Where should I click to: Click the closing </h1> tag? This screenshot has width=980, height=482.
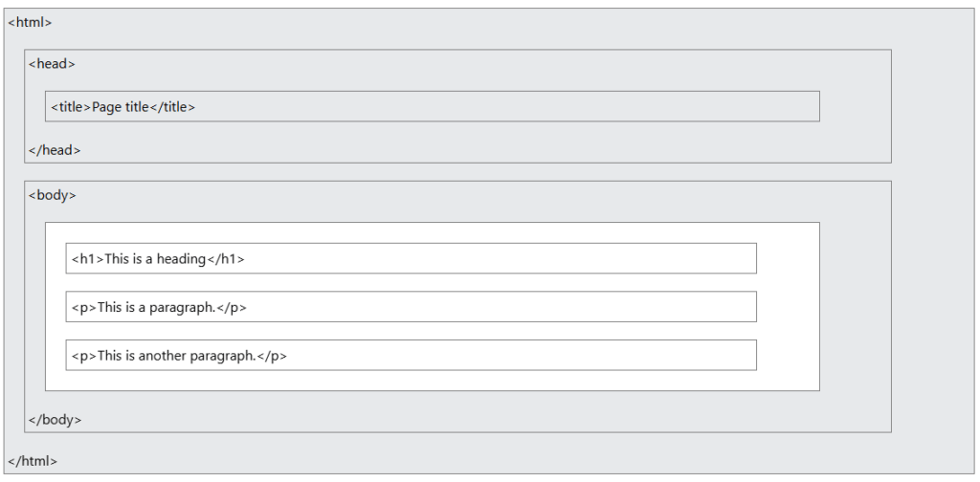(x=226, y=258)
